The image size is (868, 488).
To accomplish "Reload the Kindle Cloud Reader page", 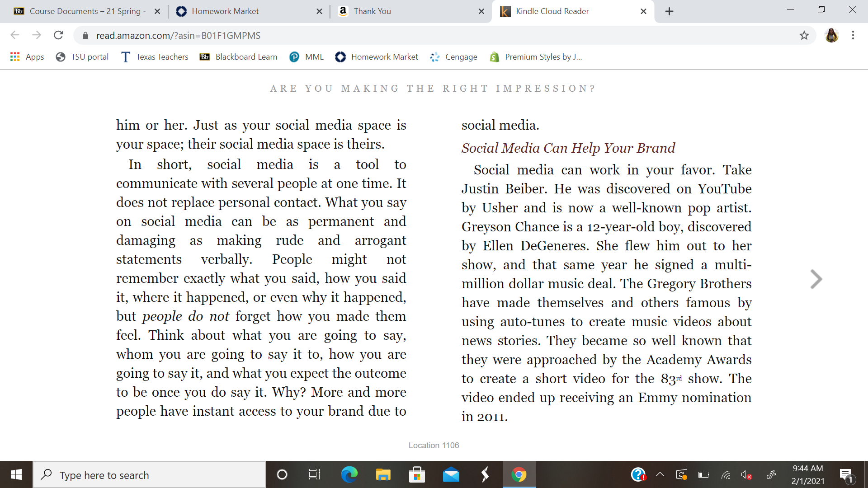I will [58, 35].
